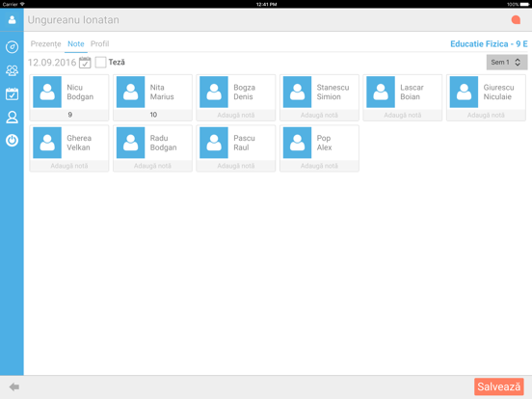The height and width of the screenshot is (399, 532).
Task: Tap Lascar Boian's avatar
Action: 381,92
